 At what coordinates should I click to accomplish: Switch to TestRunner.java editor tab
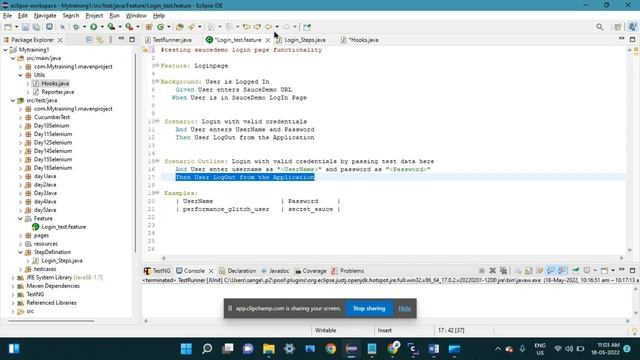(168, 40)
